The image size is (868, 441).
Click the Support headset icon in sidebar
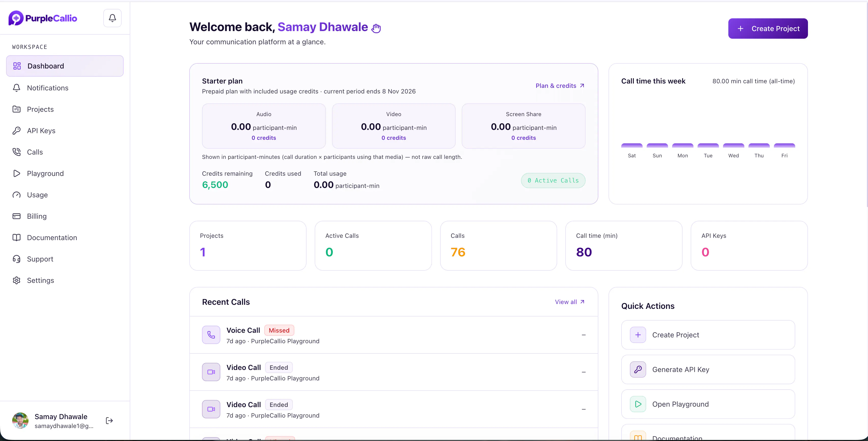17,259
